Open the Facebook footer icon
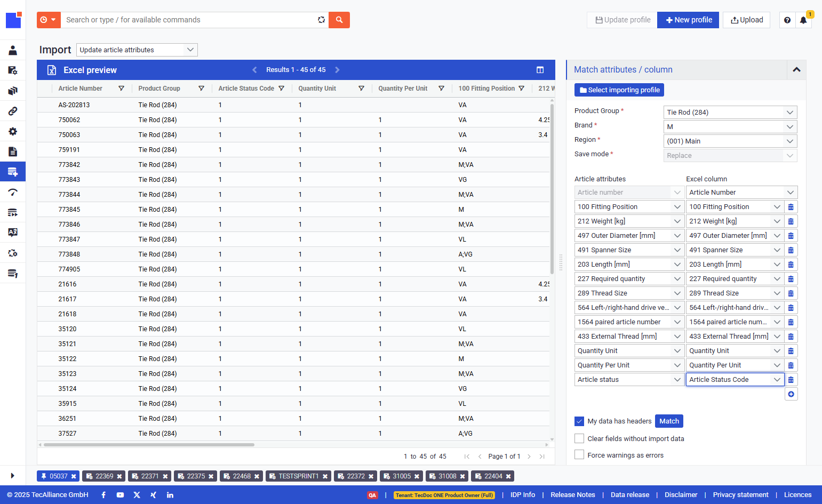This screenshot has width=822, height=504. point(103,495)
